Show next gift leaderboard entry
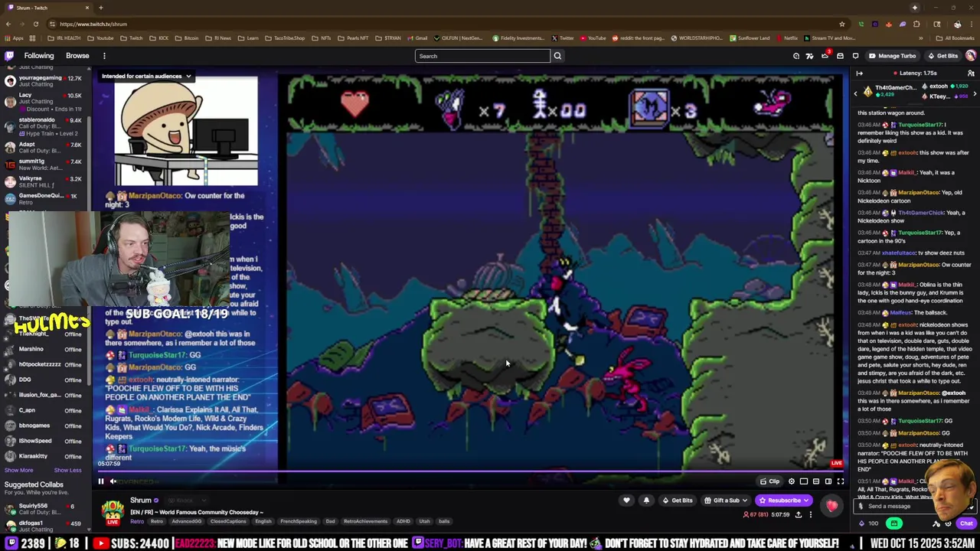The image size is (980, 551). [975, 93]
